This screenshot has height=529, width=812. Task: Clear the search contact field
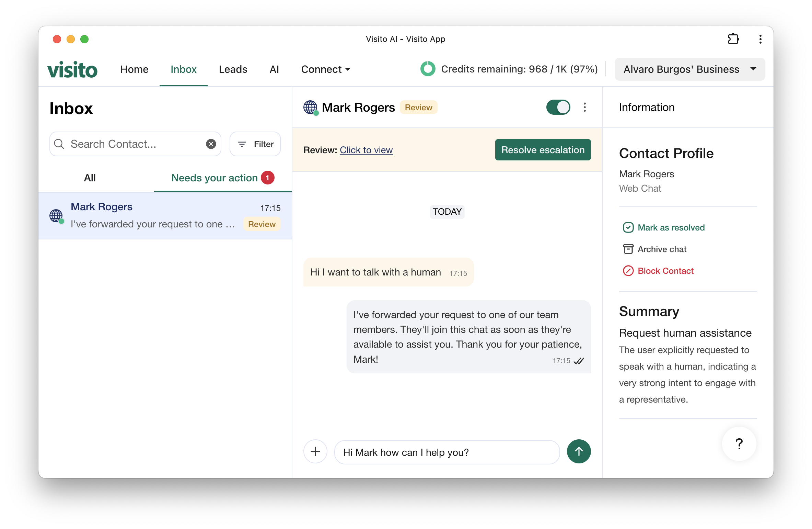point(211,144)
